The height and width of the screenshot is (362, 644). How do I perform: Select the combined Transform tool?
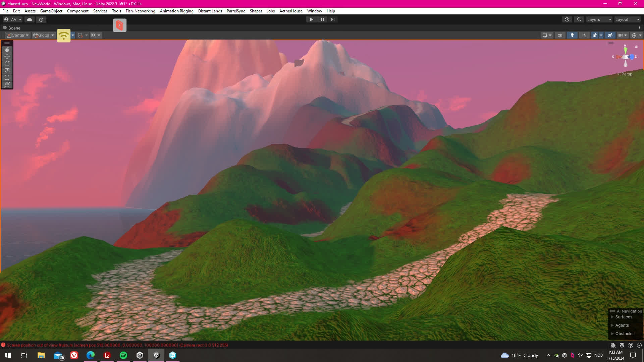click(7, 85)
